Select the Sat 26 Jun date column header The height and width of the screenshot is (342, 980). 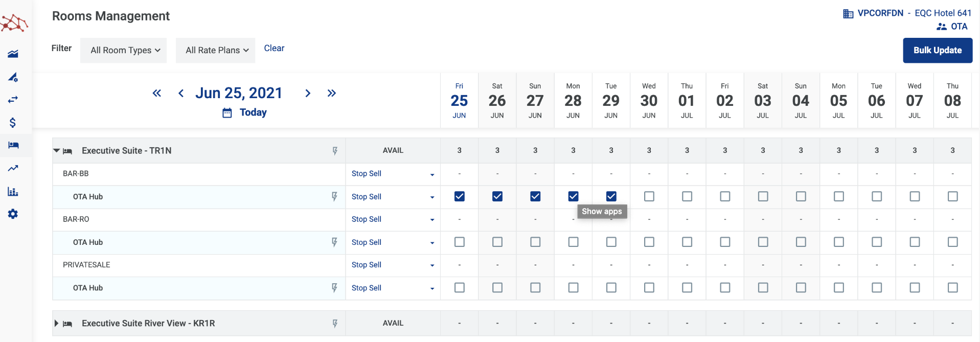tap(497, 101)
